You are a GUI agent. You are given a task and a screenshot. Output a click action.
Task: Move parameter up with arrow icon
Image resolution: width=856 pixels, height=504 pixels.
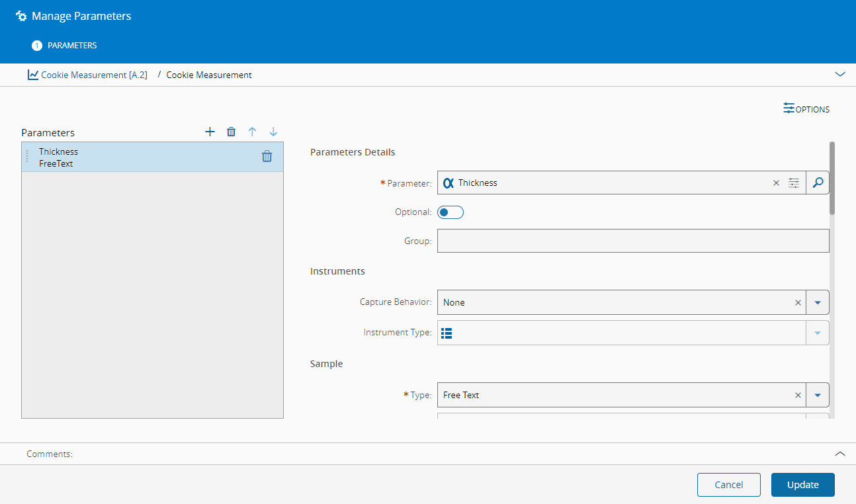[x=252, y=132]
